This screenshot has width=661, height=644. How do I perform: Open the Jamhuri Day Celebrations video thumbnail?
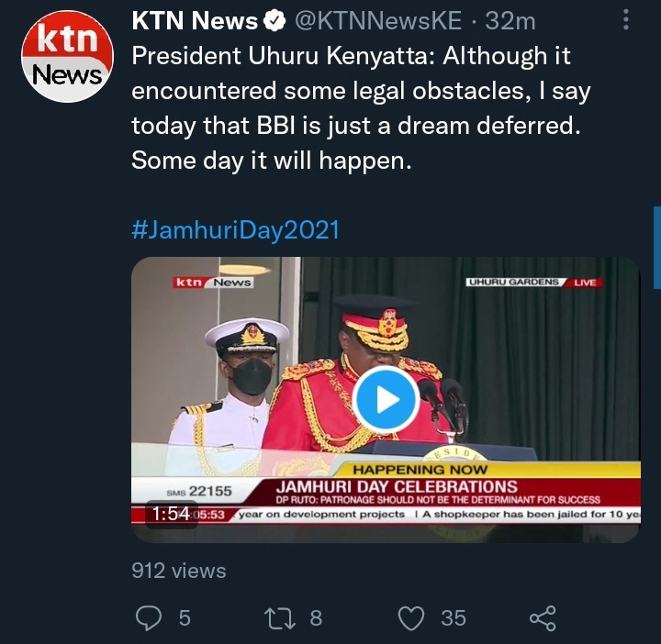point(386,399)
